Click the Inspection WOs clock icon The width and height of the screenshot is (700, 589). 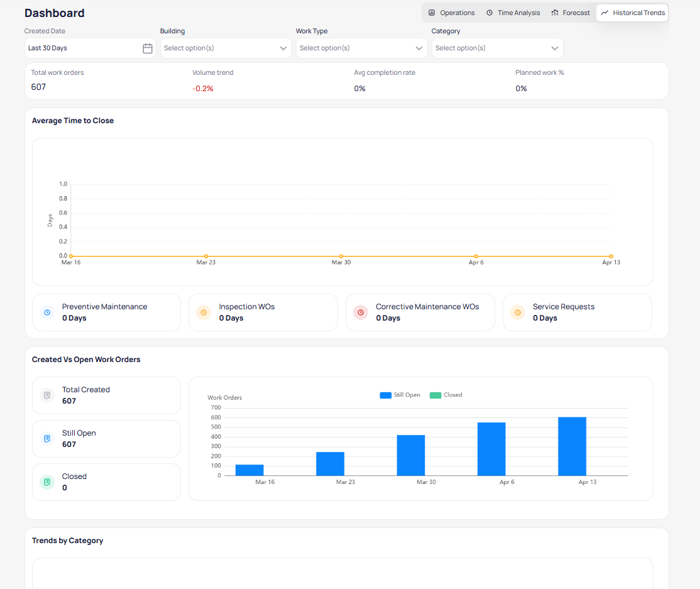(204, 312)
